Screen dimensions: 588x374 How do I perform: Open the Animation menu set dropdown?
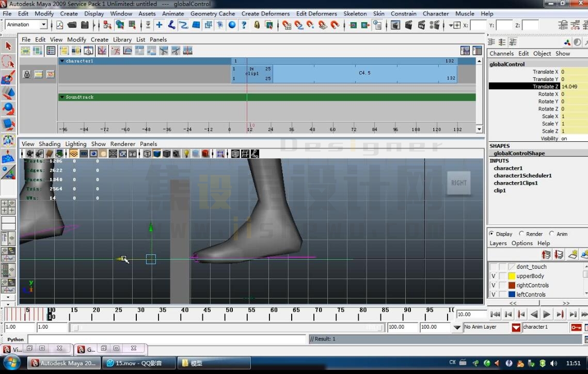pyautogui.click(x=43, y=25)
